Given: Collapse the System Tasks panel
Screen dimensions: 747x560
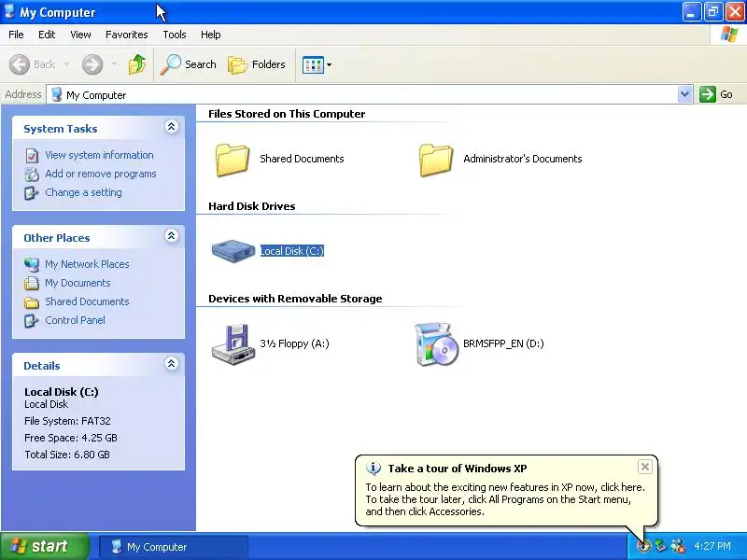Looking at the screenshot, I should pyautogui.click(x=172, y=127).
